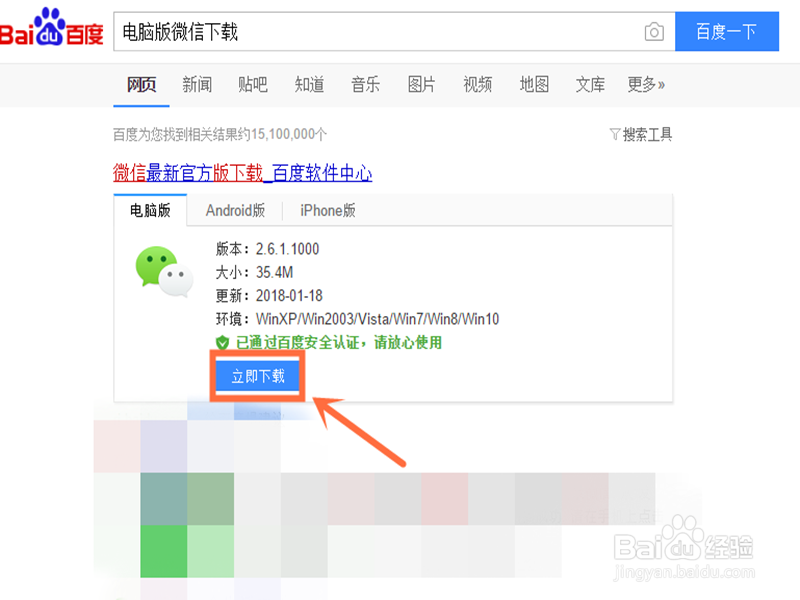The height and width of the screenshot is (600, 800).
Task: Switch to the iPhone版 tab
Action: click(x=330, y=210)
